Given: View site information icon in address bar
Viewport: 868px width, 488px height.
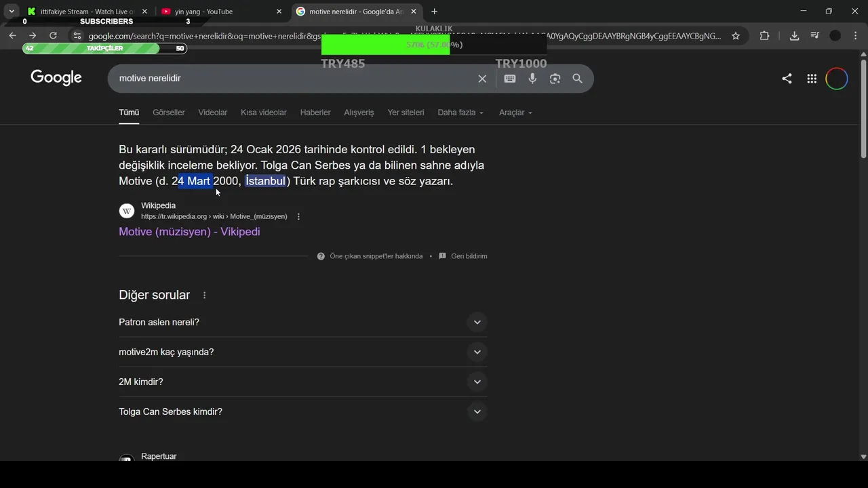Looking at the screenshot, I should pyautogui.click(x=77, y=36).
